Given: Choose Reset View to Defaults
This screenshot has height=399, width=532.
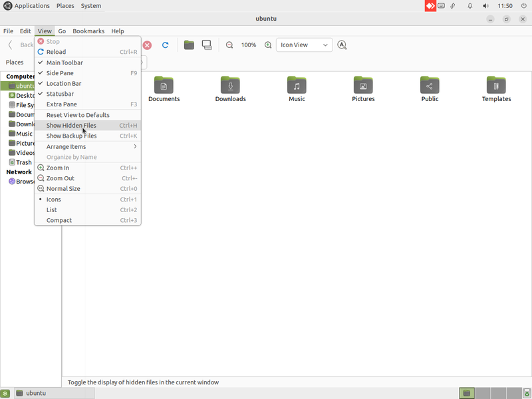Looking at the screenshot, I should pyautogui.click(x=88, y=115).
